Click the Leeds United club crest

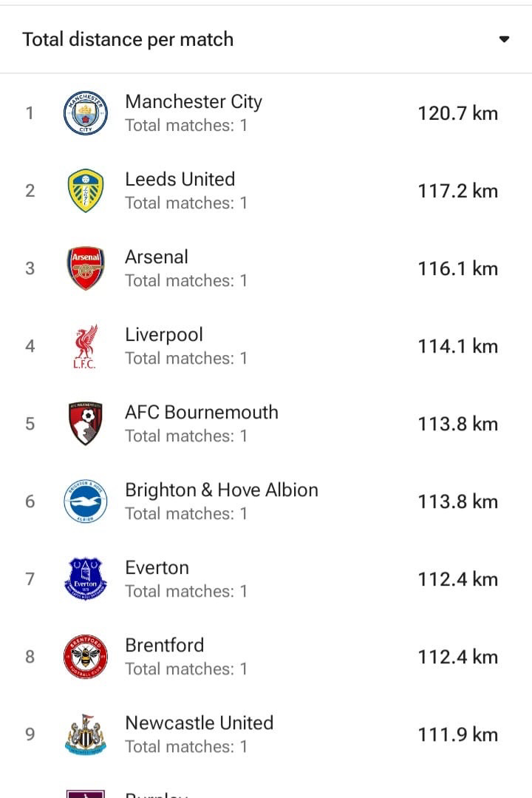(x=86, y=191)
